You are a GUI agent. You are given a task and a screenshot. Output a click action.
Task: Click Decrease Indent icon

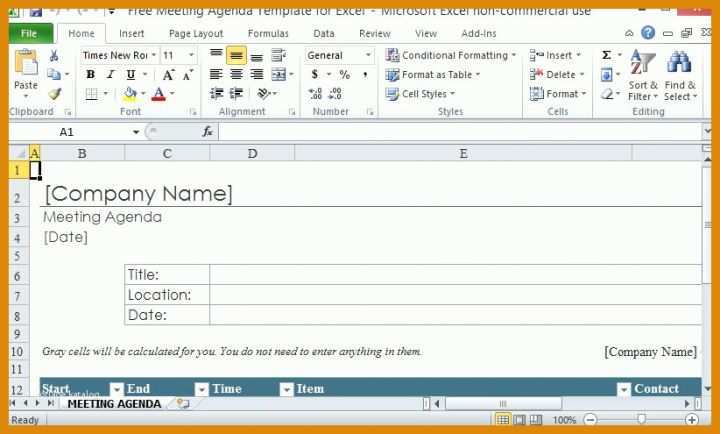[216, 94]
